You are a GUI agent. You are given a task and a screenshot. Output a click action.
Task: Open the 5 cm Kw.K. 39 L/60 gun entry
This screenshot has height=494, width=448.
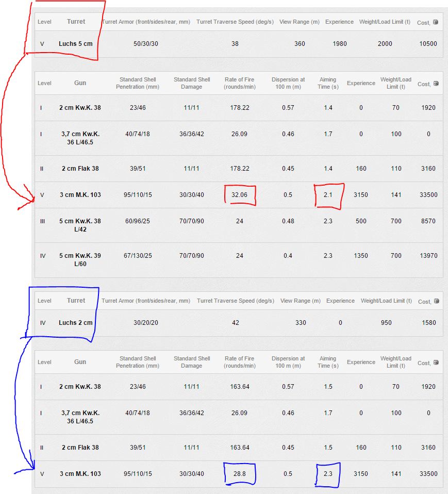pos(80,260)
